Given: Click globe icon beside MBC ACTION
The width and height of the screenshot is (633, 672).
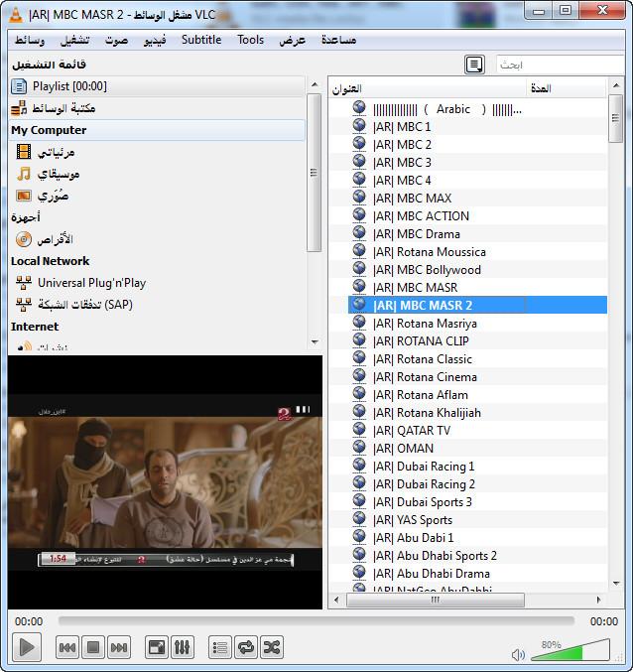Looking at the screenshot, I should click(x=359, y=214).
